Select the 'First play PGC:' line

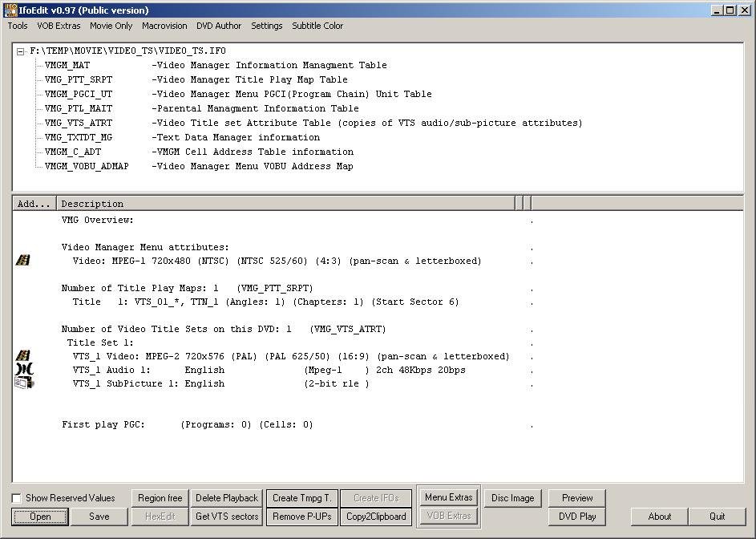pos(187,424)
